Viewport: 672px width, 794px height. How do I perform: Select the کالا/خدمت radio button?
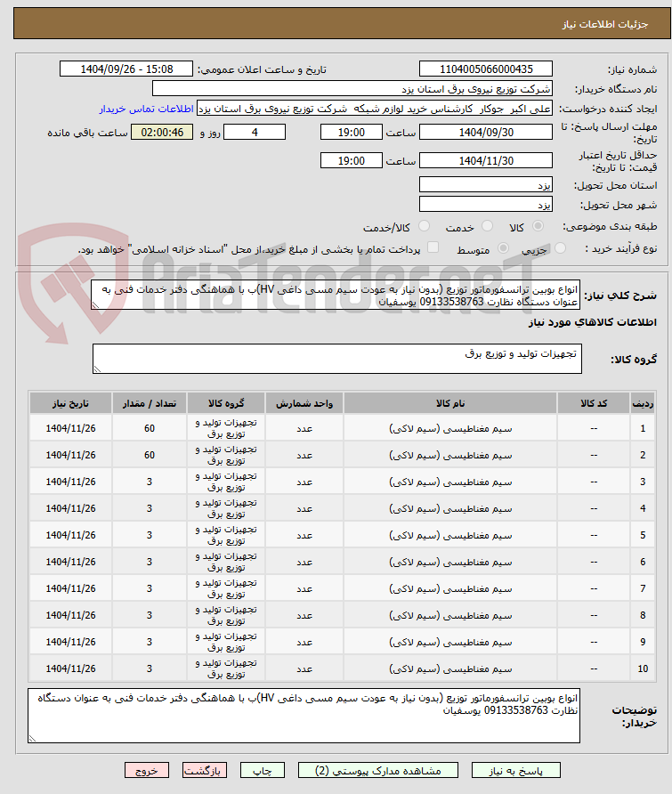coord(425,226)
